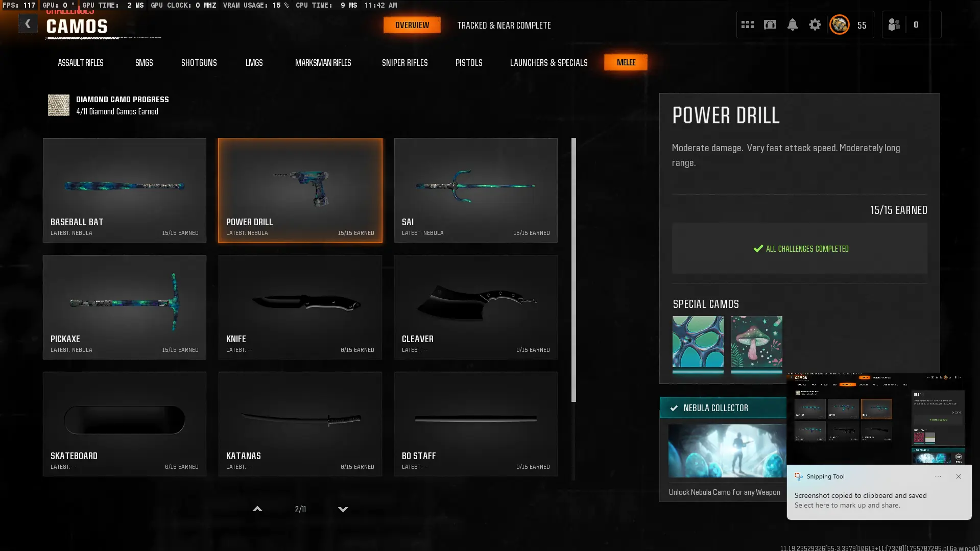980x551 pixels.
Task: Click the 'SPECIAL CAMOS' heading
Action: click(706, 304)
